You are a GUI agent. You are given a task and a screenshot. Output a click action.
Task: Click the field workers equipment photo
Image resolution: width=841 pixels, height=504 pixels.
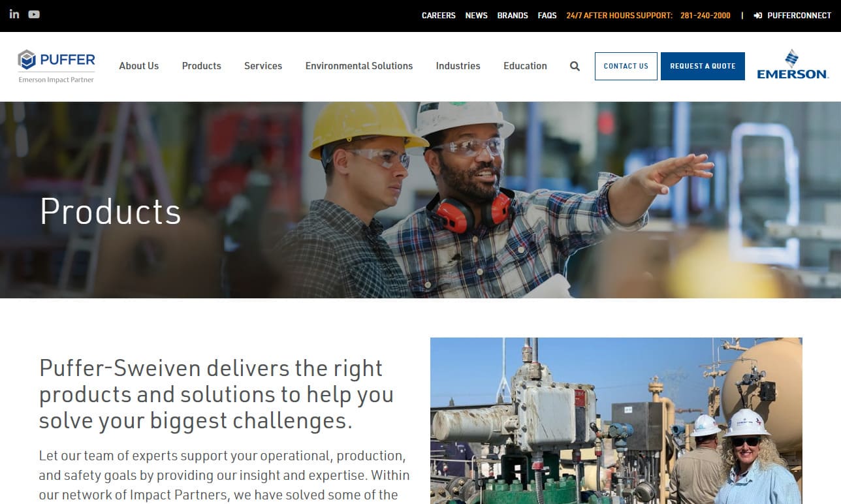(x=616, y=420)
